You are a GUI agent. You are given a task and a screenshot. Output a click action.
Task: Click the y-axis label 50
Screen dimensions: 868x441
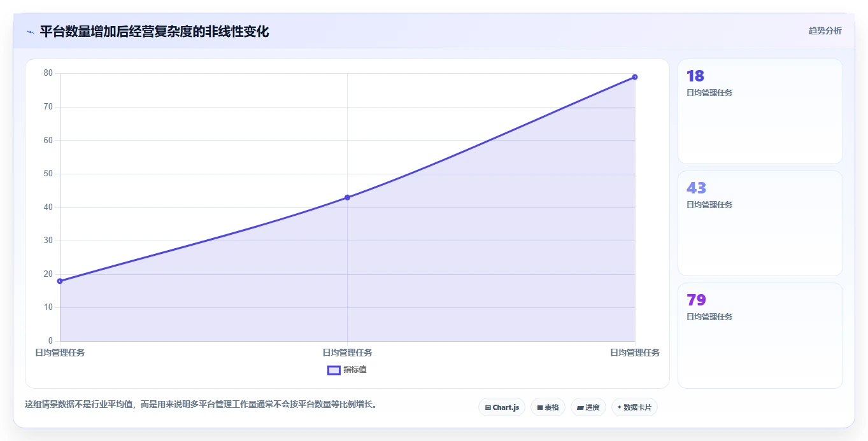click(x=48, y=174)
